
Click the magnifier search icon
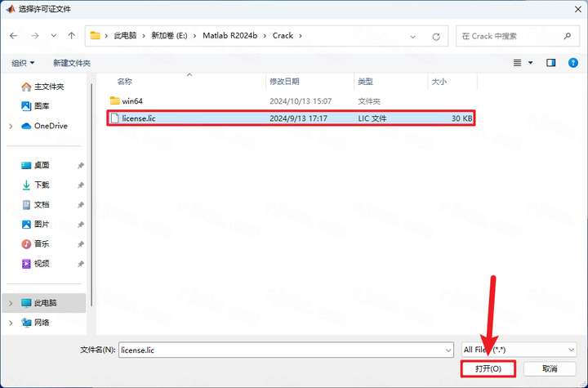coord(567,36)
